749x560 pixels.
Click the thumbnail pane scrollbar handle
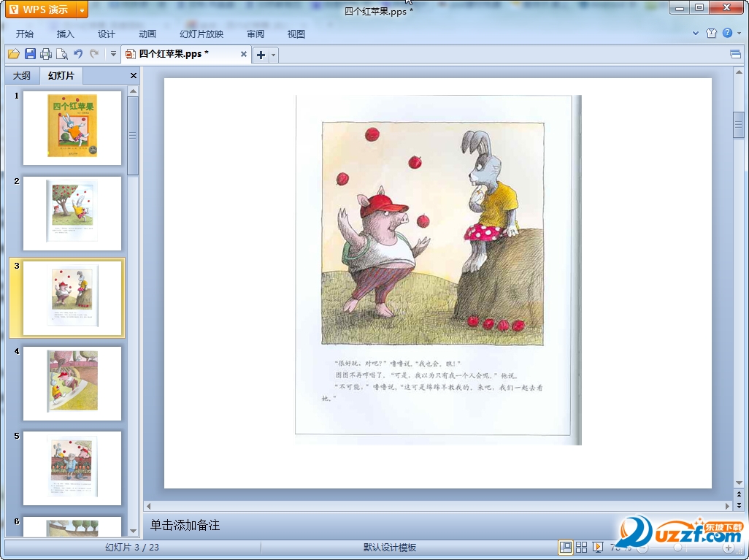(134, 136)
